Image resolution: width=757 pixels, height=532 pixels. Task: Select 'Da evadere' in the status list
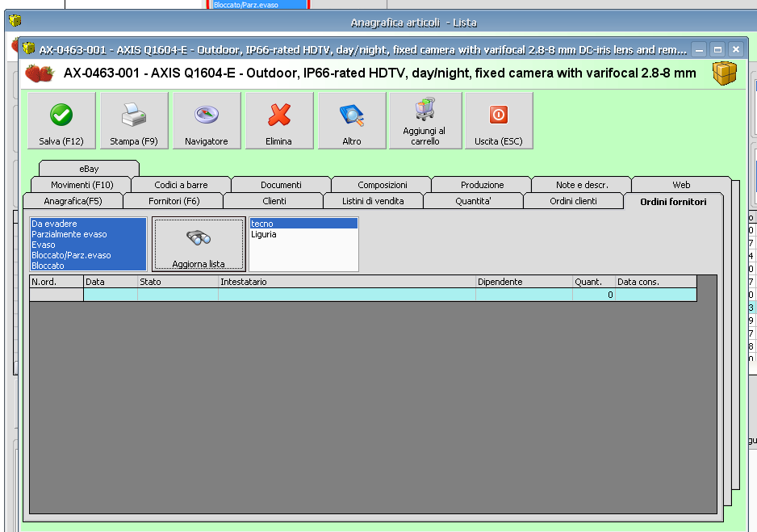coord(88,224)
